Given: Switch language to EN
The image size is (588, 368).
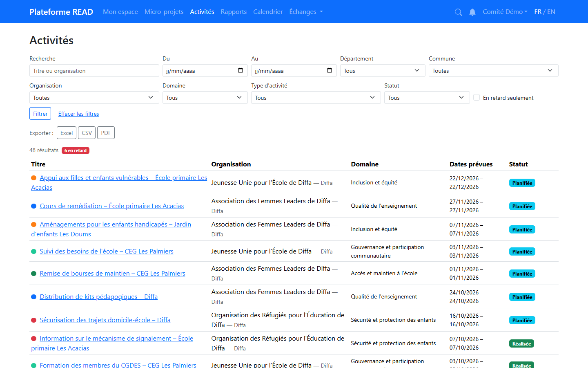Looking at the screenshot, I should (551, 12).
